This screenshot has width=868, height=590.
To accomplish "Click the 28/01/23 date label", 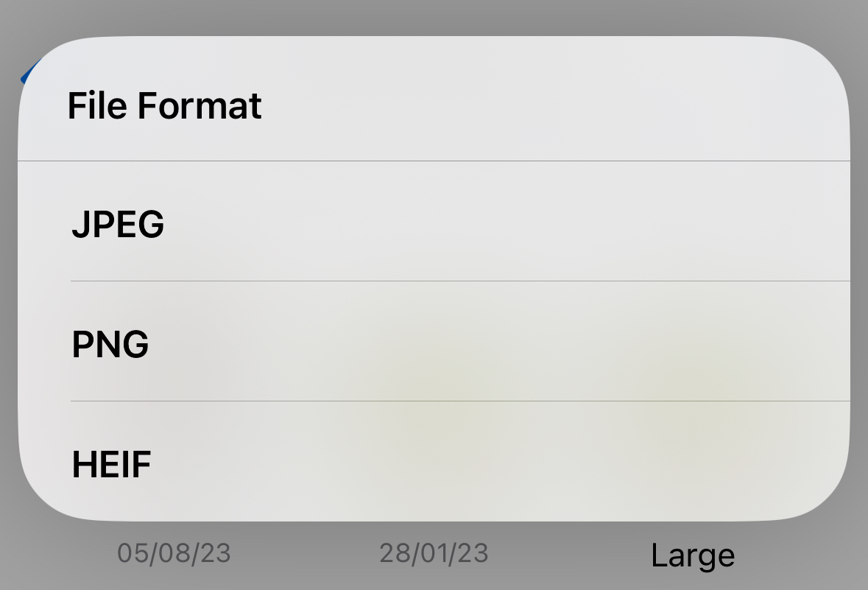I will click(434, 553).
